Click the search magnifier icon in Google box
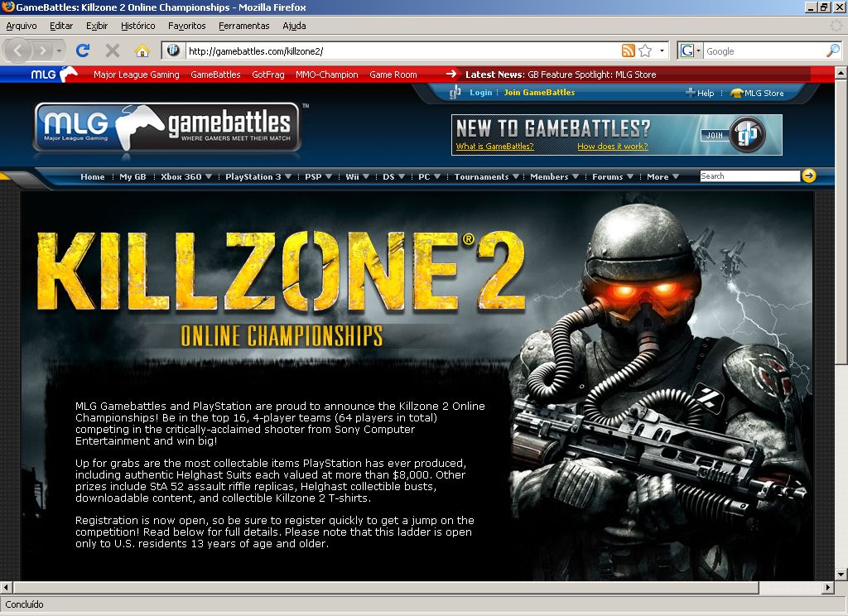Image resolution: width=848 pixels, height=616 pixels. 832,51
